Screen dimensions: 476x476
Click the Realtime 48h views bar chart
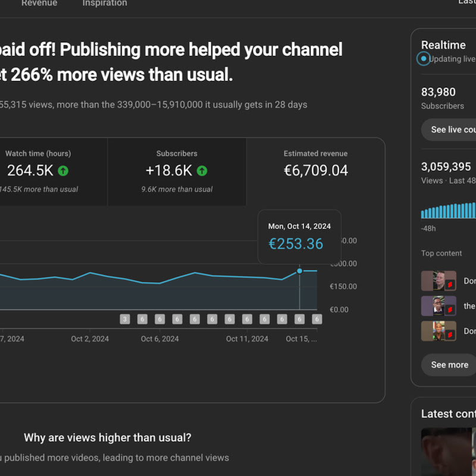pyautogui.click(x=449, y=210)
